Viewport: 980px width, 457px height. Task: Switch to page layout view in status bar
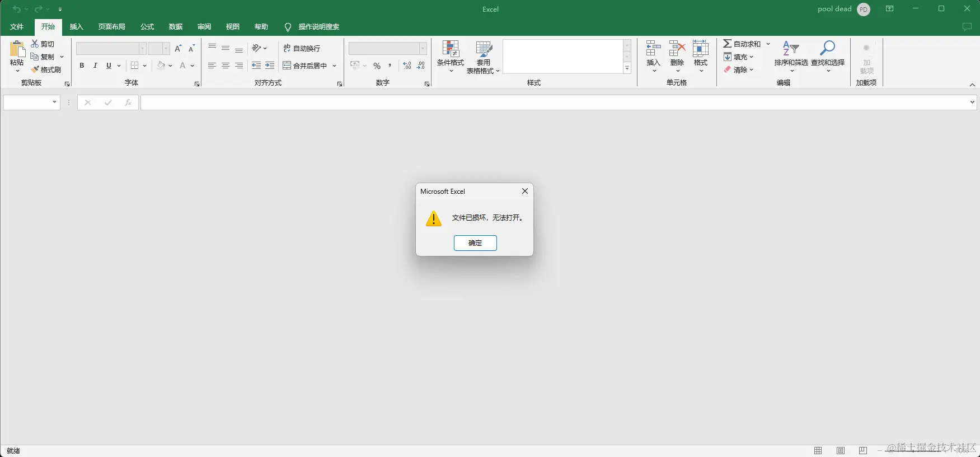pyautogui.click(x=841, y=450)
